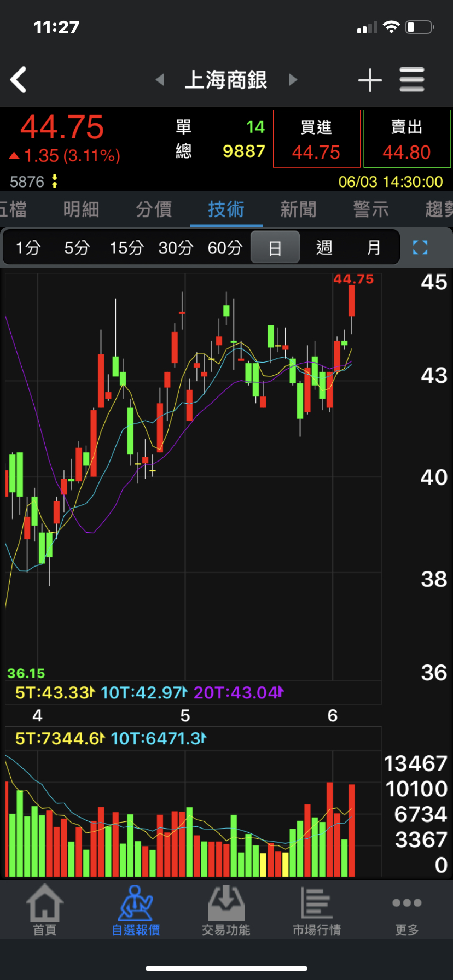Switch to previous stock with left triangle
Viewport: 453px width, 980px height.
160,80
